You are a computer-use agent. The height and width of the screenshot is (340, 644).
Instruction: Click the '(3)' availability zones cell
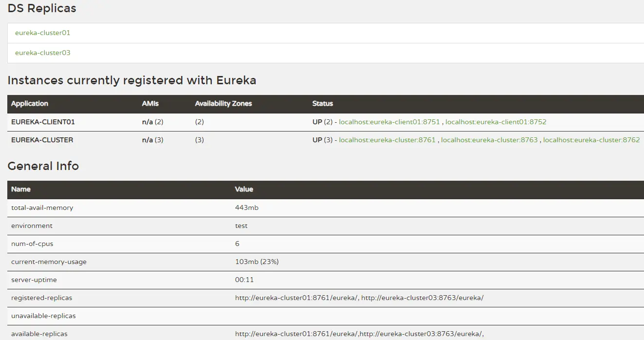tap(200, 140)
